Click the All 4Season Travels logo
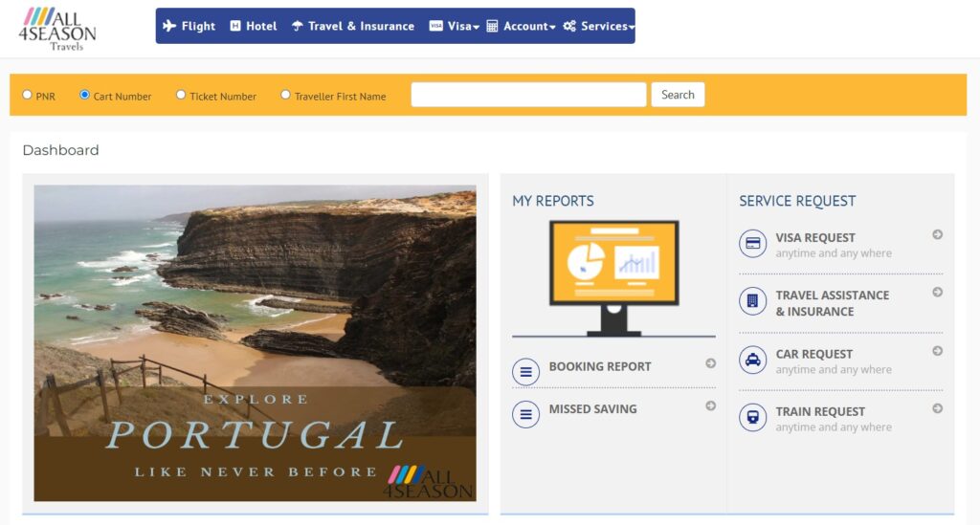The width and height of the screenshot is (980, 525). pos(57,29)
